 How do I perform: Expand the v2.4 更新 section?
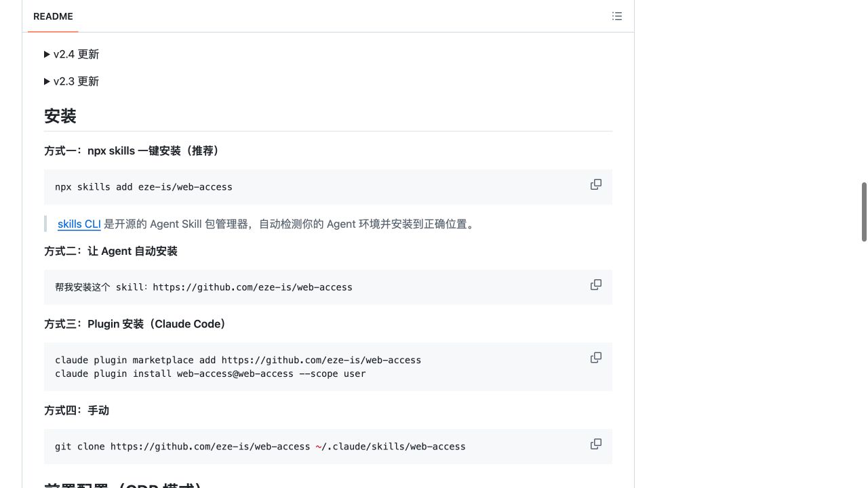point(71,54)
